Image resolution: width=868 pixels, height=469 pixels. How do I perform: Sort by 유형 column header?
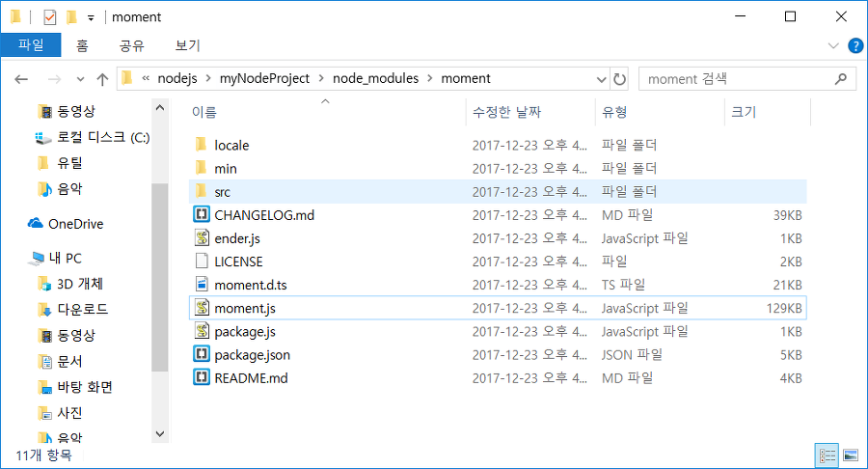point(660,112)
